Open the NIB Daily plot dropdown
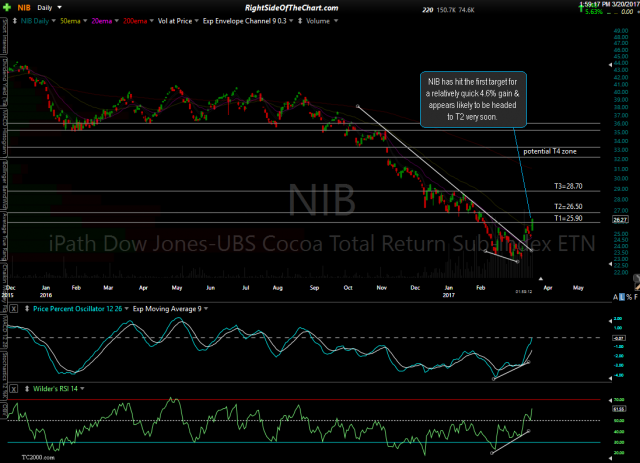This screenshot has width=640, height=463. click(53, 21)
